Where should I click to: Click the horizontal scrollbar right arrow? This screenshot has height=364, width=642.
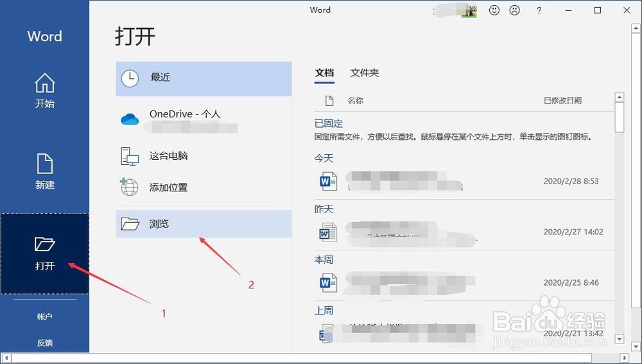point(625,358)
